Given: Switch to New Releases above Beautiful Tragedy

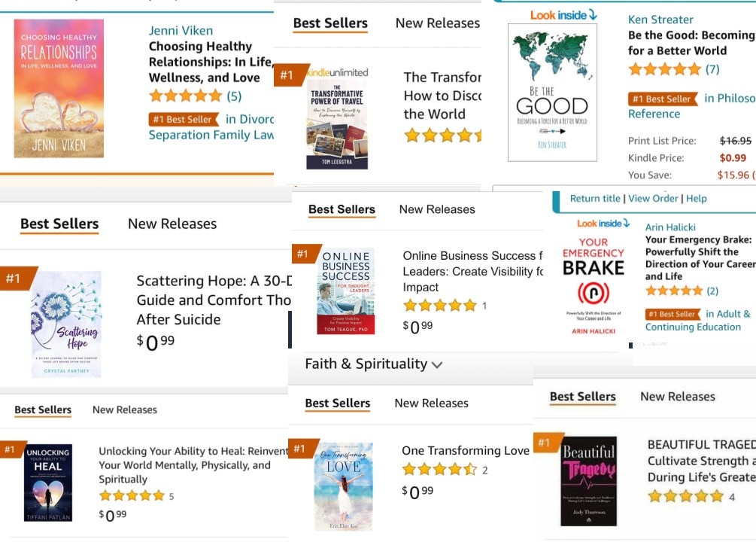Looking at the screenshot, I should 678,396.
